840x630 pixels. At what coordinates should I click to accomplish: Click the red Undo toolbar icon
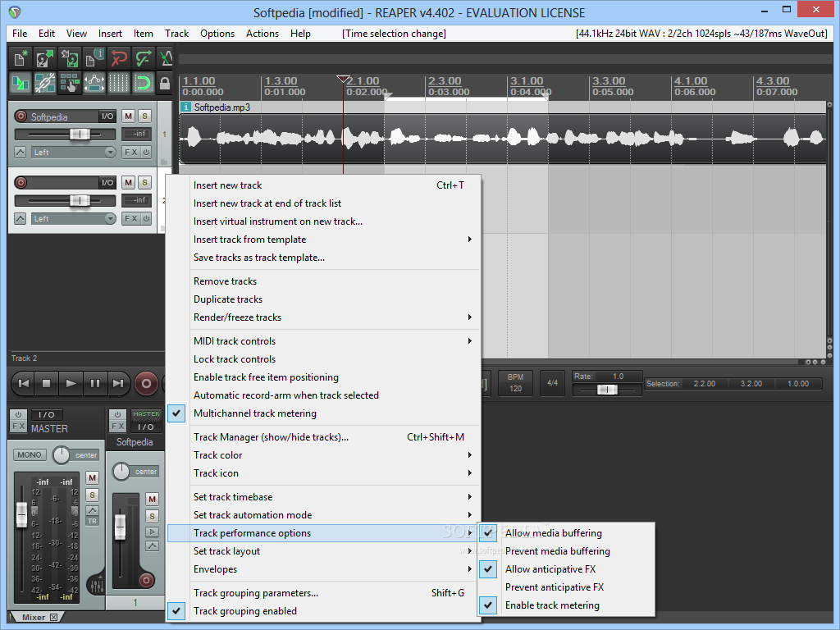pyautogui.click(x=119, y=58)
